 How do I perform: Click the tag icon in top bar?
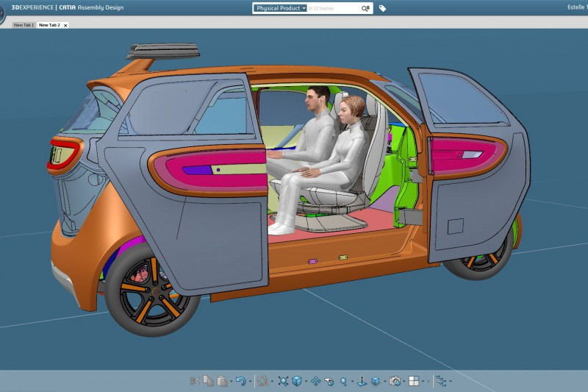click(382, 8)
